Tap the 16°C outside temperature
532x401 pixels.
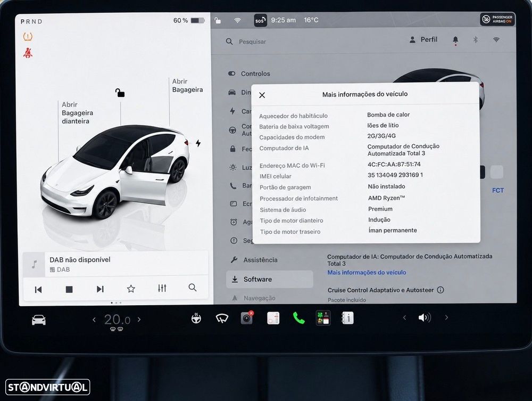click(x=311, y=20)
